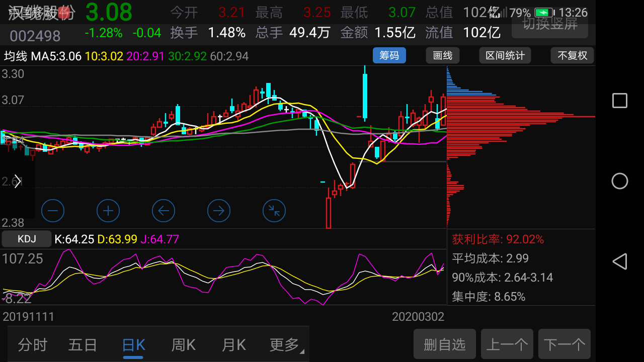
Task: Tap the start date 20191111
Action: (x=29, y=317)
